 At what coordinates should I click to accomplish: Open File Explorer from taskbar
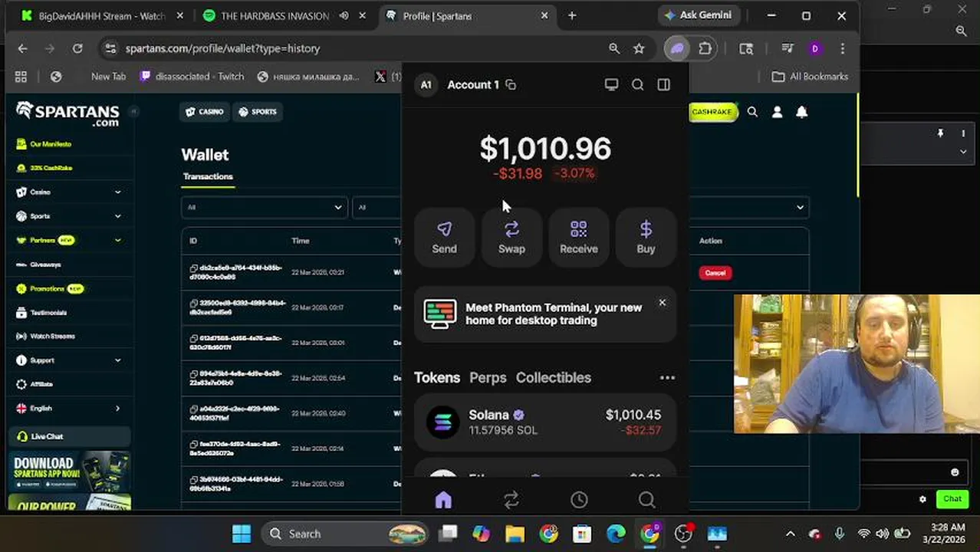(x=515, y=534)
